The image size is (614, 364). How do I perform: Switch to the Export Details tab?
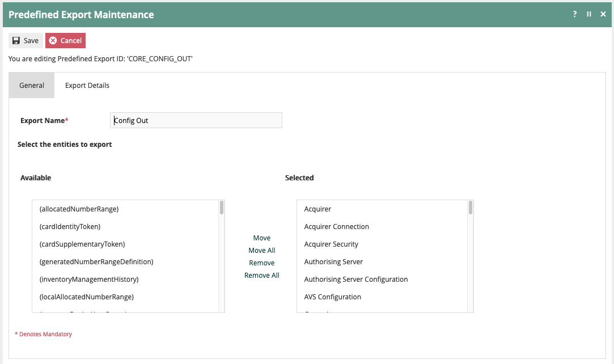click(87, 86)
